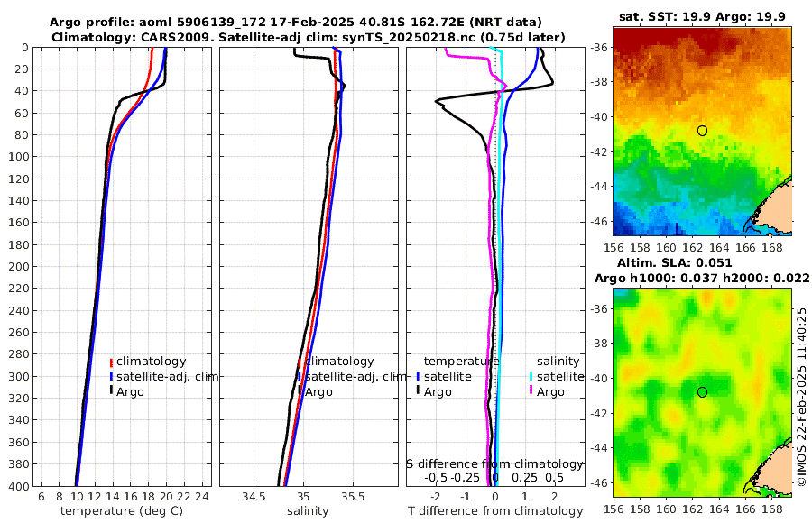The image size is (812, 523).
Task: Click 'climatology' legend text in salinity panel
Action: tap(339, 362)
